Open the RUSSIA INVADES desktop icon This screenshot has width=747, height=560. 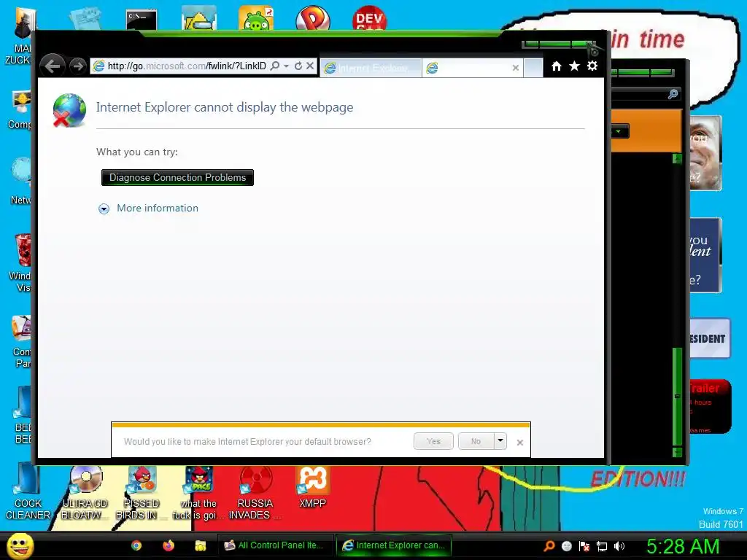pos(255,493)
